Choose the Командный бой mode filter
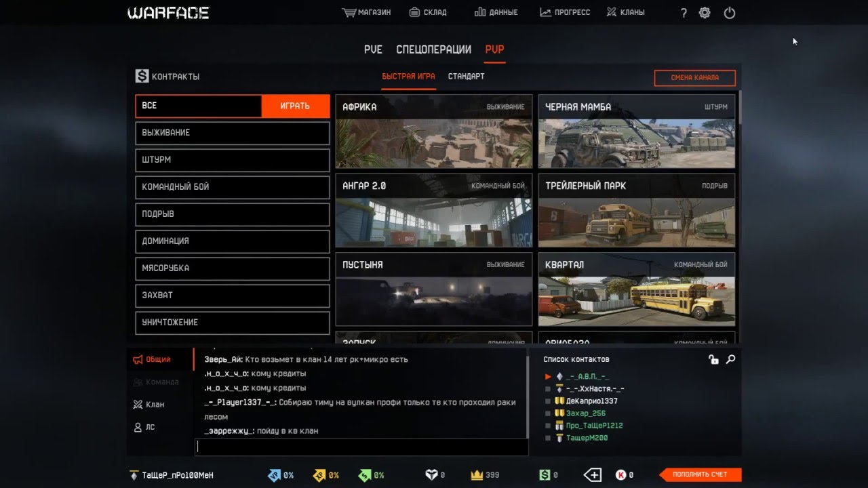Screen dimensions: 868x488 [x=233, y=187]
